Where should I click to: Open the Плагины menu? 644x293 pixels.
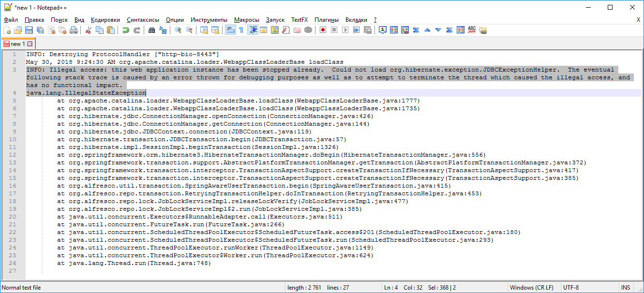point(327,20)
